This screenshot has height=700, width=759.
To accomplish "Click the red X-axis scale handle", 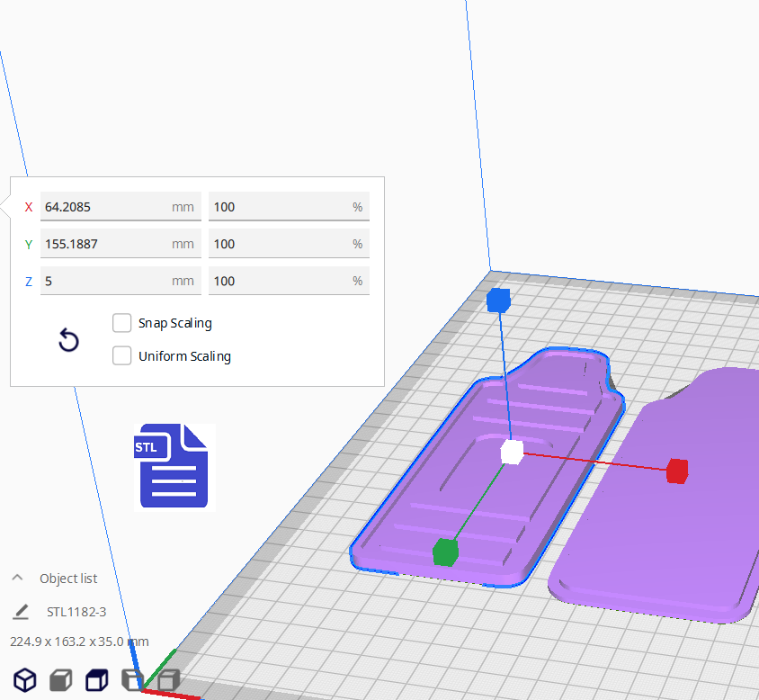I will coord(676,471).
